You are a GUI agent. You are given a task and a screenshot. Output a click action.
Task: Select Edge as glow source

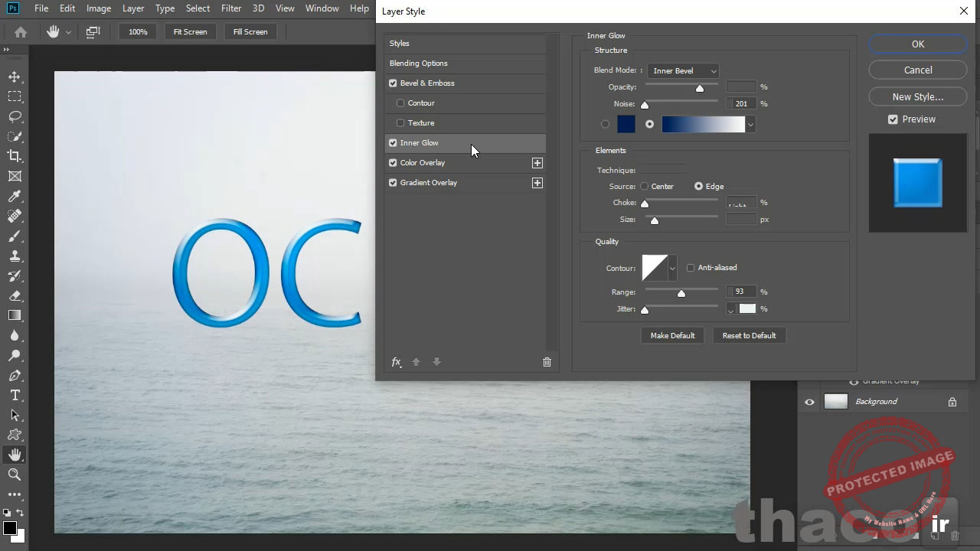click(x=698, y=187)
